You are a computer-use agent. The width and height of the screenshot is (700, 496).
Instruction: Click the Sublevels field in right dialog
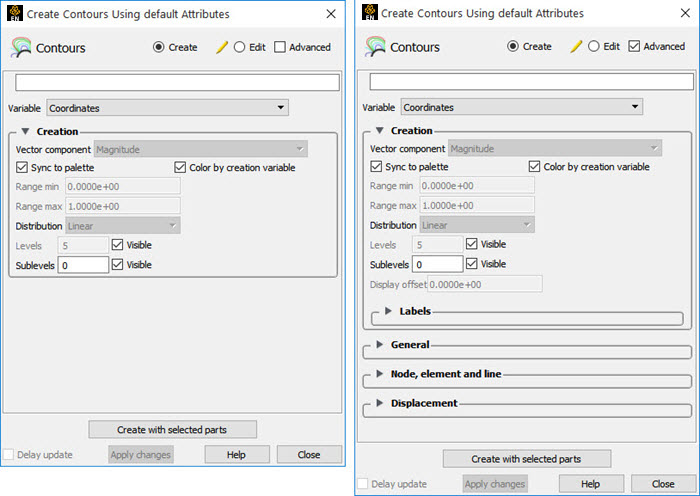(437, 264)
